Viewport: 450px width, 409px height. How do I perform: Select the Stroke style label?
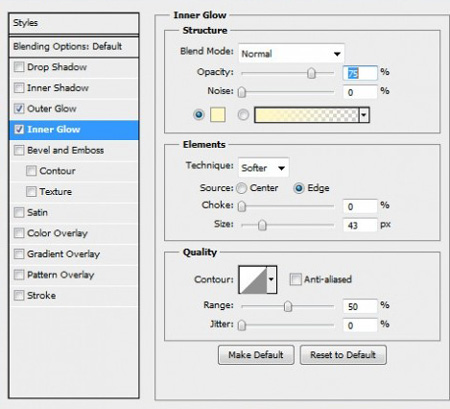pyautogui.click(x=42, y=295)
